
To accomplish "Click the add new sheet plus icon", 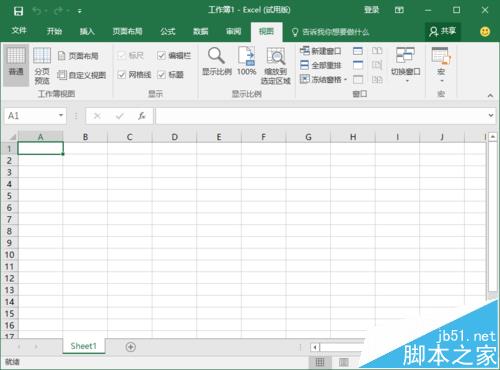I will click(x=131, y=347).
